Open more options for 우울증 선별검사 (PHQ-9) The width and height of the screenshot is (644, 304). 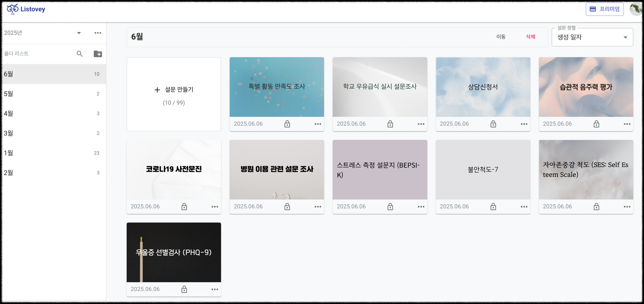[x=215, y=289]
